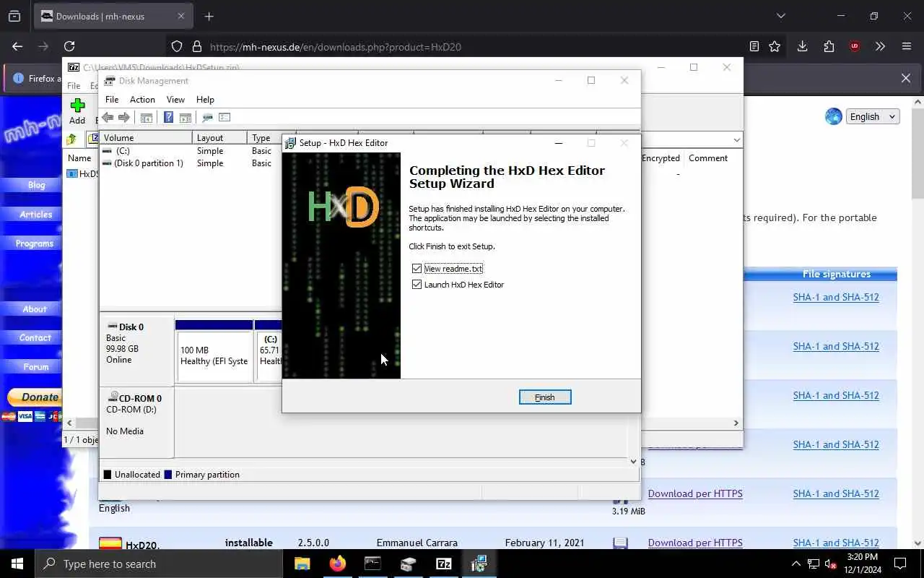Click Download per HTTPS link for 2.5.0.0 row

[x=695, y=543]
